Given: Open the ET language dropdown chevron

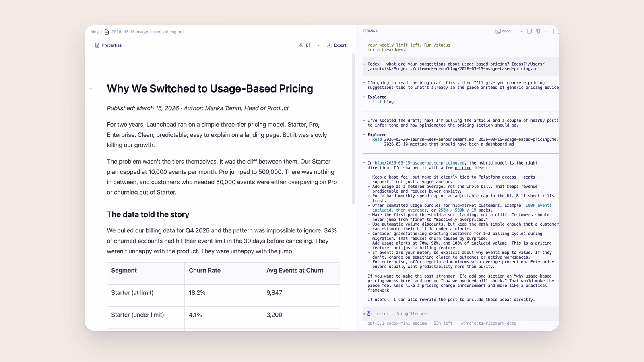Looking at the screenshot, I should (x=318, y=45).
